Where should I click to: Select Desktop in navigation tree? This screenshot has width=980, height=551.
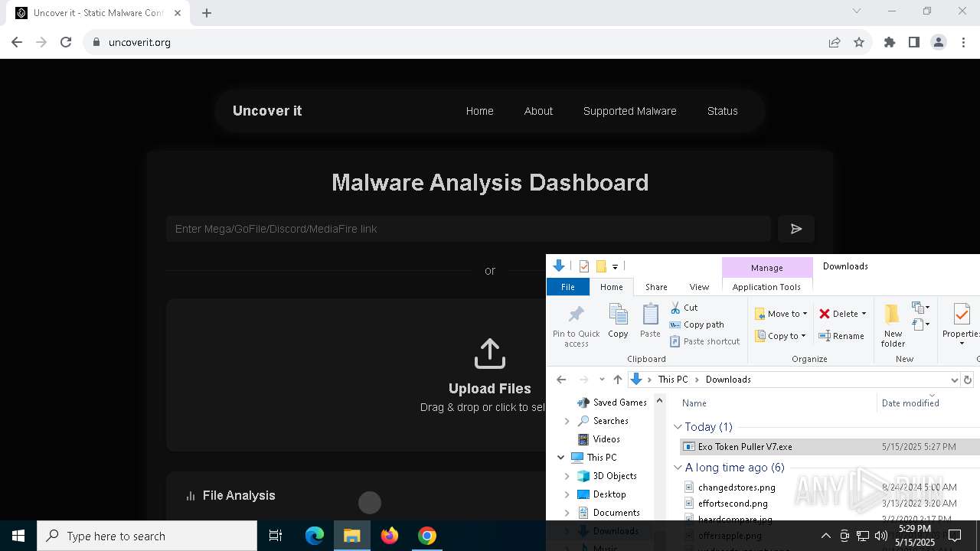609,494
